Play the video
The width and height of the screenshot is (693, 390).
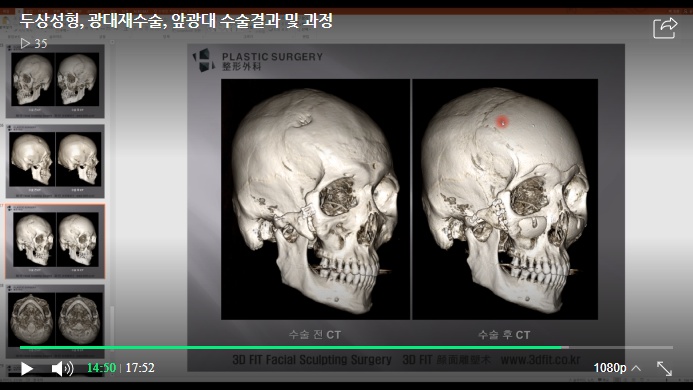(x=27, y=369)
